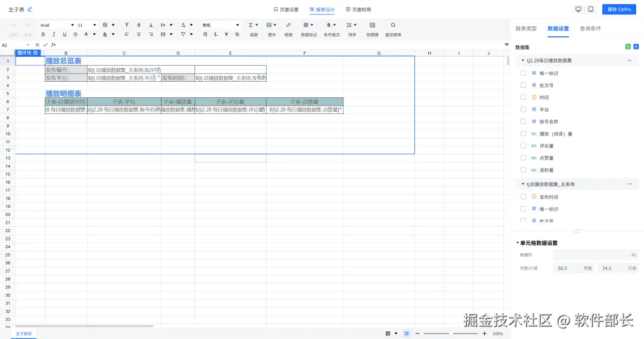The height and width of the screenshot is (339, 644).
Task: Toggle grid view icon in status bar
Action: [407, 334]
